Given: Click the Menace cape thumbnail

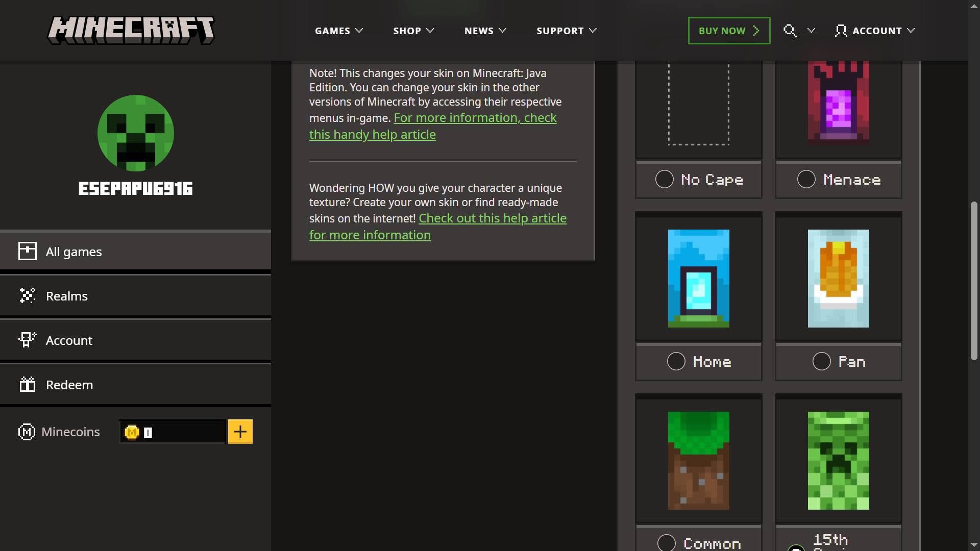Looking at the screenshot, I should tap(838, 102).
